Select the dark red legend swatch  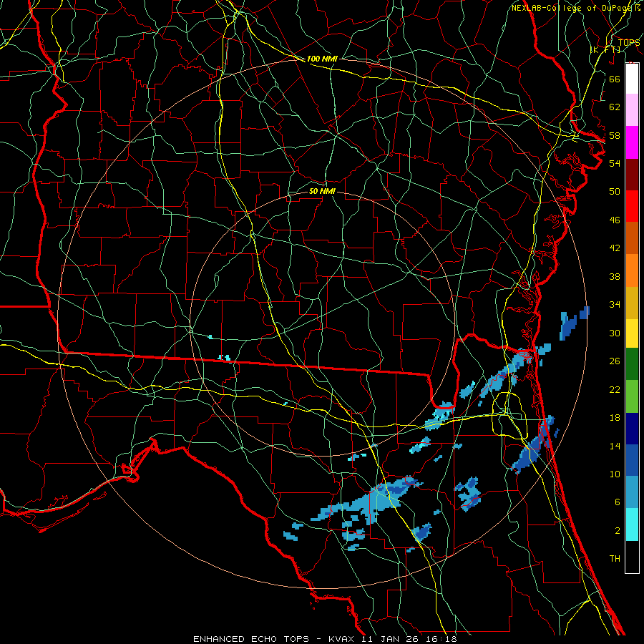[x=632, y=175]
